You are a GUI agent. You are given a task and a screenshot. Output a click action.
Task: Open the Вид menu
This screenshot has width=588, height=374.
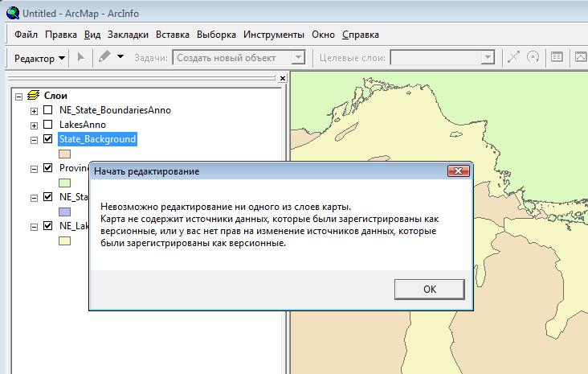[92, 35]
